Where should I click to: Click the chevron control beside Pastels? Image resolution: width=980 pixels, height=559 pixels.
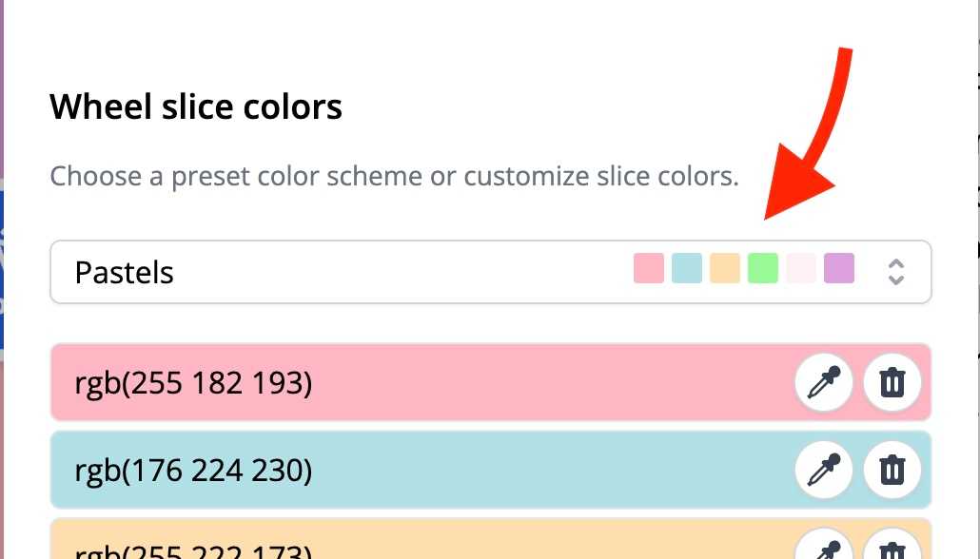896,272
